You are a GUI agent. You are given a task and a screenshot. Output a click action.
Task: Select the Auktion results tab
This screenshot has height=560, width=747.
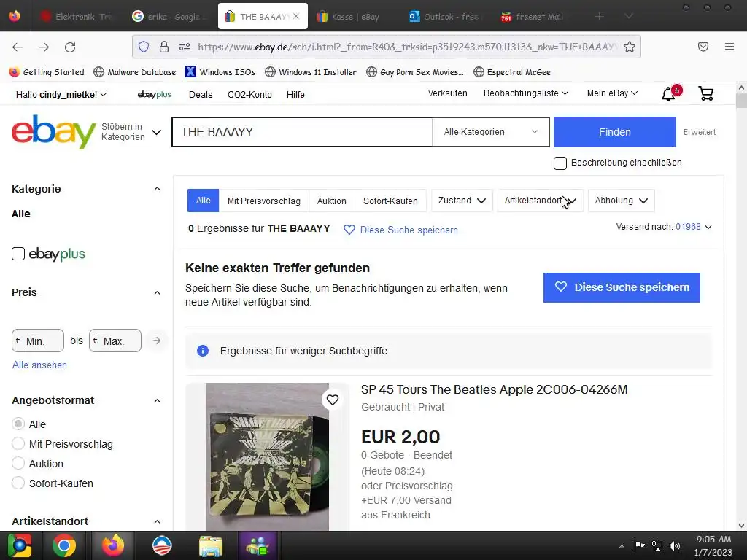coord(332,201)
